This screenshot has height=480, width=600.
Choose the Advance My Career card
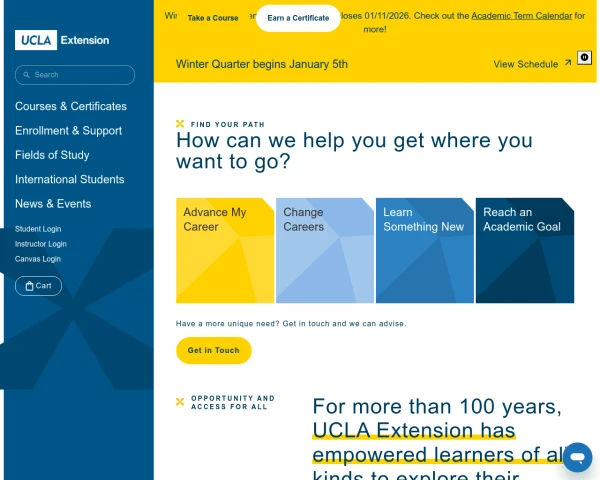(225, 250)
